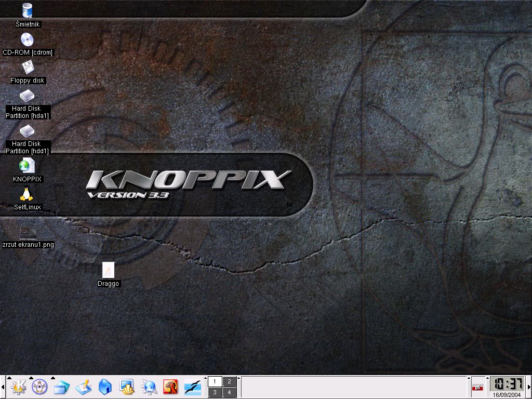Switch to virtual desktop 4
Viewport: 532px width, 399px height.
click(229, 392)
